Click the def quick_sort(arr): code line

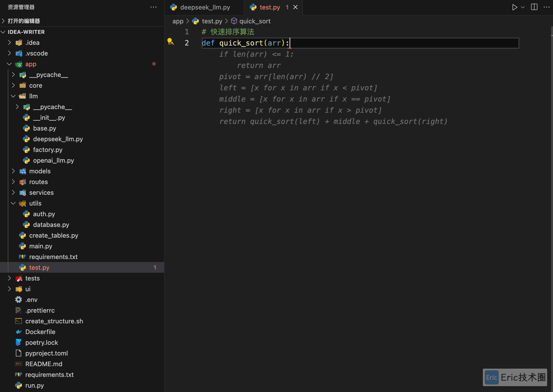[x=246, y=43]
